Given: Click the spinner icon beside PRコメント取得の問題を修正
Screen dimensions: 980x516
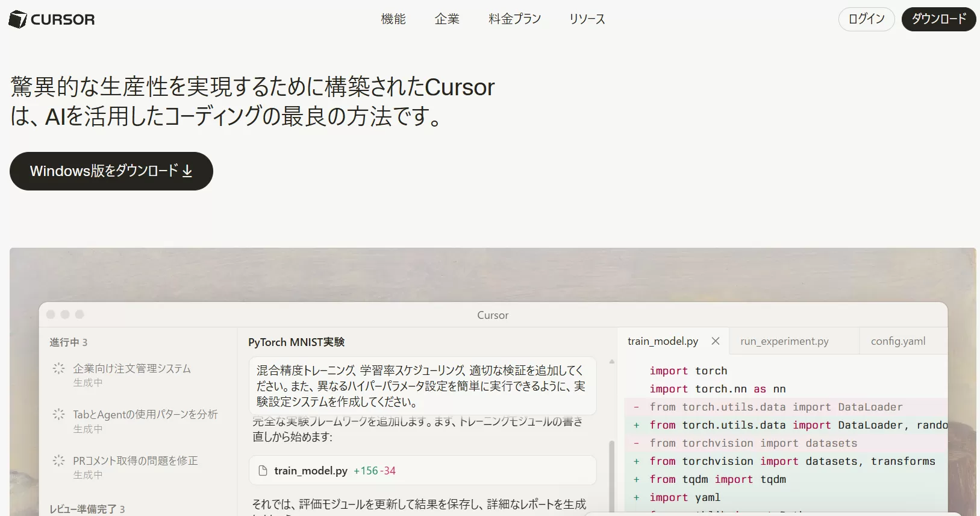Looking at the screenshot, I should pyautogui.click(x=58, y=461).
